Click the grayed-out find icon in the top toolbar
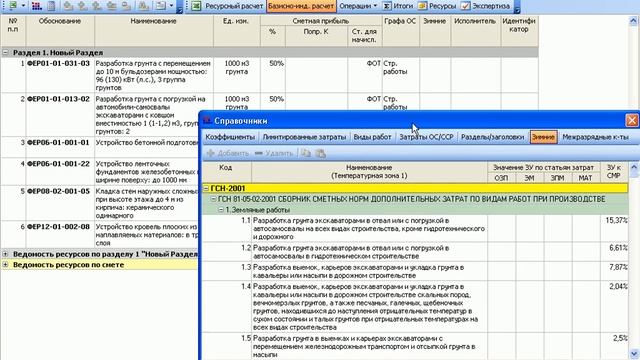This screenshot has height=360, width=640. tap(143, 6)
